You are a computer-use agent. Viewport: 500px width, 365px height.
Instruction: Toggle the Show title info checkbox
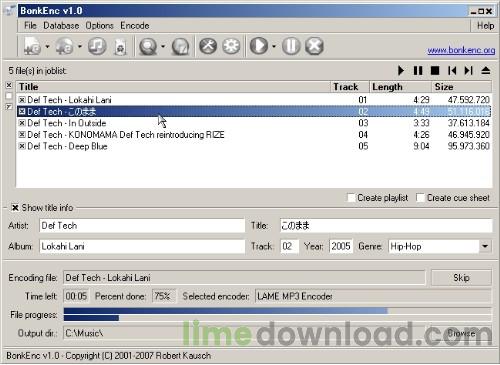pos(15,208)
